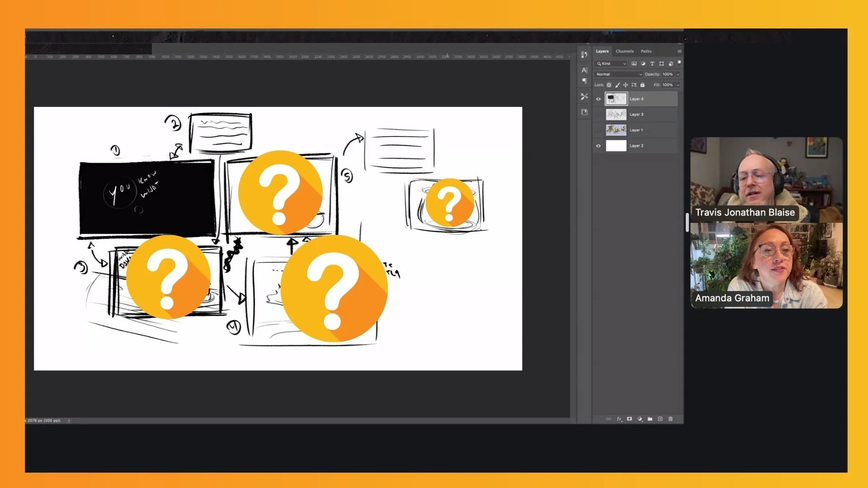The image size is (868, 488).
Task: Hide Layer 4 using eye icon
Action: tap(599, 99)
